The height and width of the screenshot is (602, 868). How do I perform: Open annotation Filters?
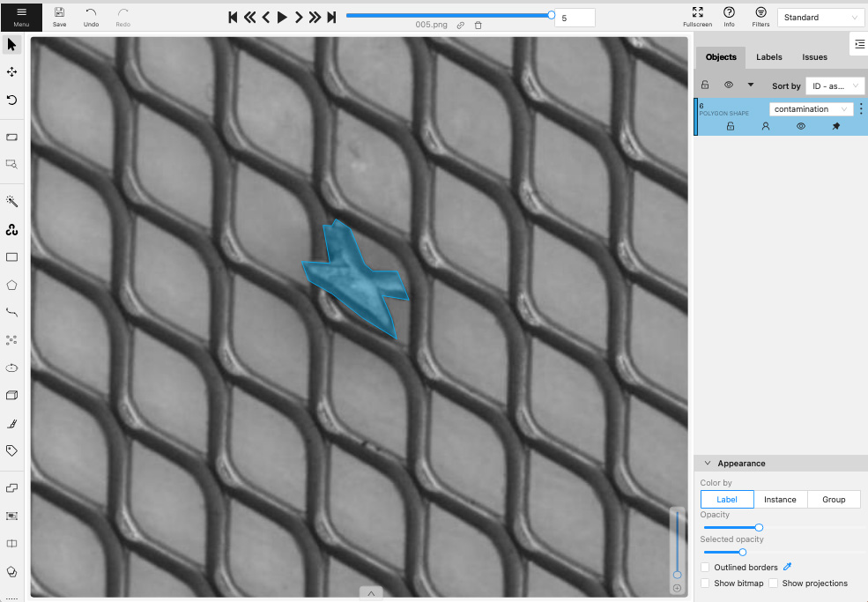click(760, 17)
